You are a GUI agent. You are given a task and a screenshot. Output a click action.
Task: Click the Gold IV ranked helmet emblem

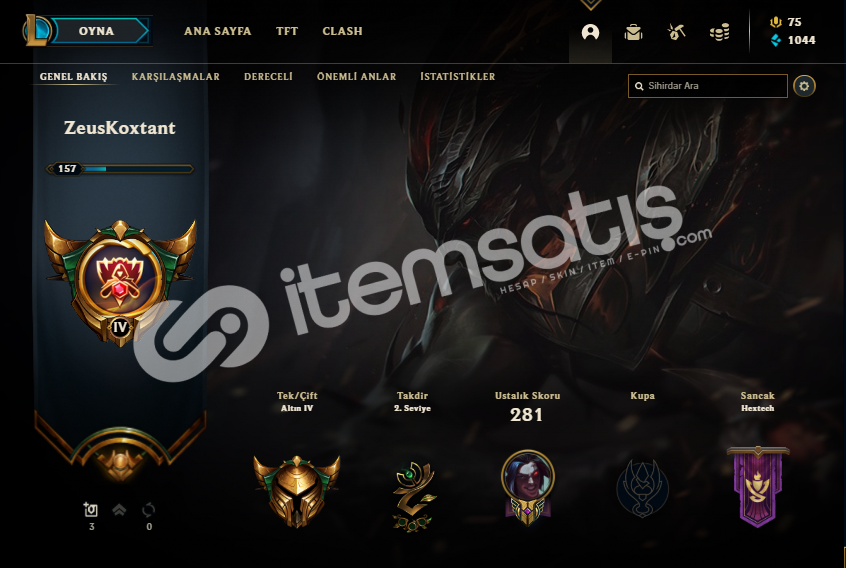pos(297,491)
